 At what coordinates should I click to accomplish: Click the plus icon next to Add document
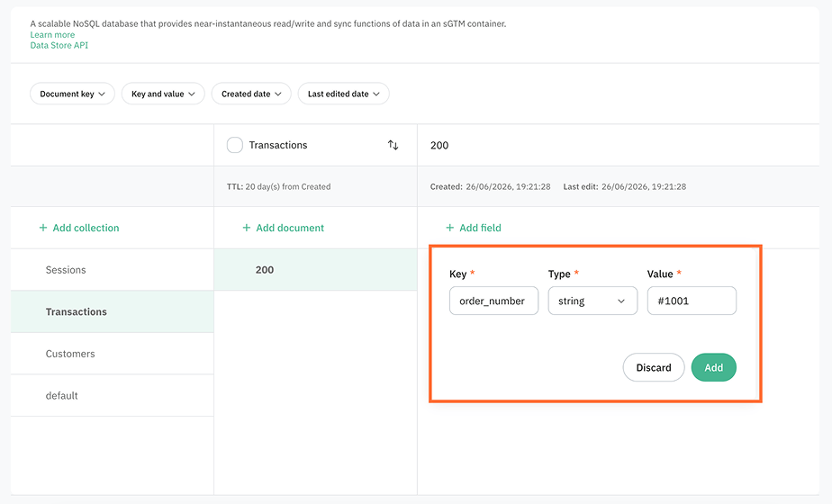tap(246, 228)
